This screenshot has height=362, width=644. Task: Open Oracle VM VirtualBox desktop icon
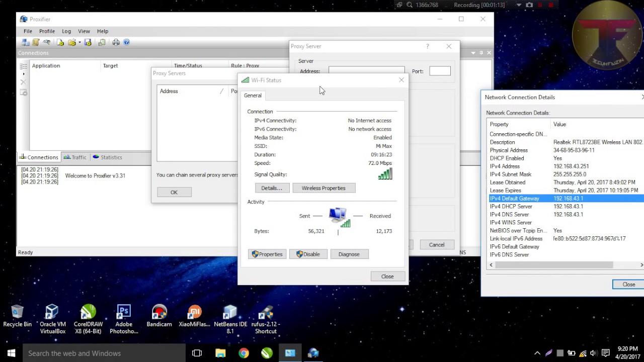[x=53, y=319]
